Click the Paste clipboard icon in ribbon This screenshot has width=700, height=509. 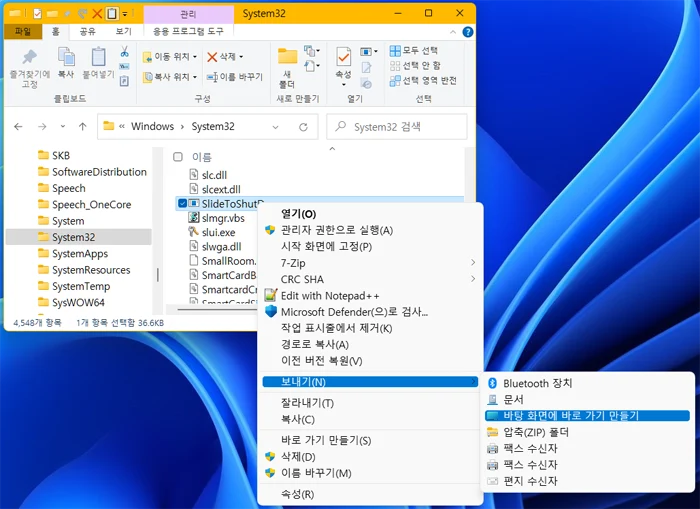point(98,57)
